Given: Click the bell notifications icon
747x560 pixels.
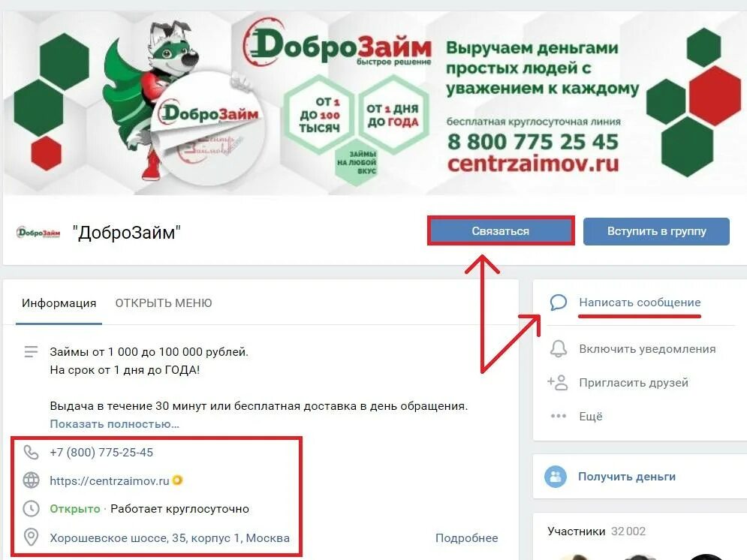Looking at the screenshot, I should pos(559,348).
